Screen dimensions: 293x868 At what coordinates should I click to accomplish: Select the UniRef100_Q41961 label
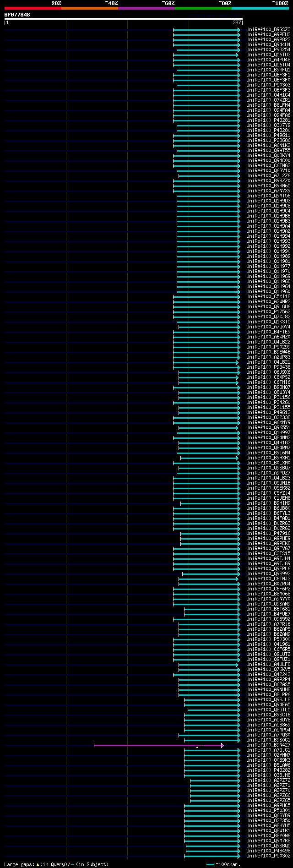click(268, 644)
